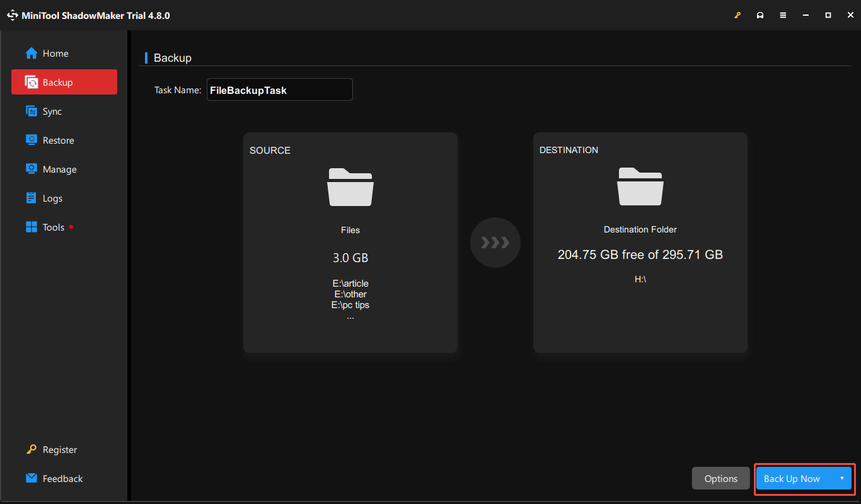Switch to the Backup tab heading
This screenshot has width=861, height=504.
173,57
